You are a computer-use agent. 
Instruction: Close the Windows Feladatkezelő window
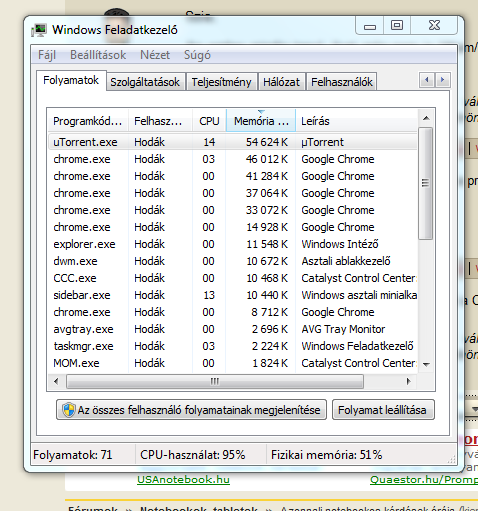434,25
